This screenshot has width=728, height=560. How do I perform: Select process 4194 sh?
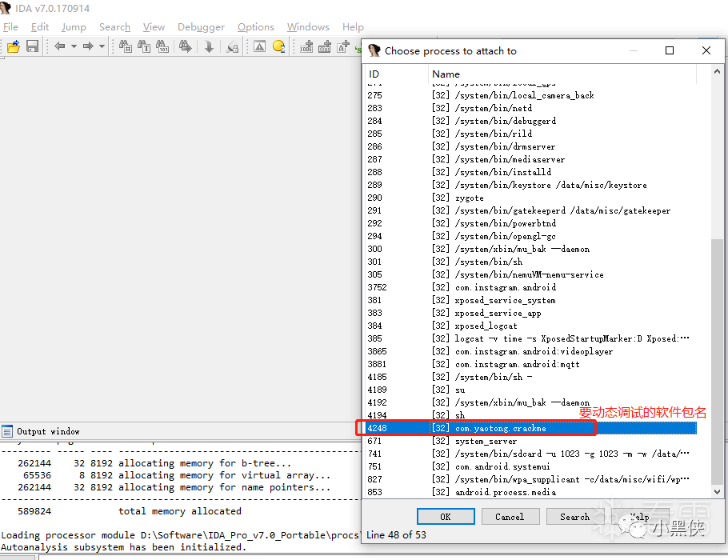pyautogui.click(x=531, y=415)
